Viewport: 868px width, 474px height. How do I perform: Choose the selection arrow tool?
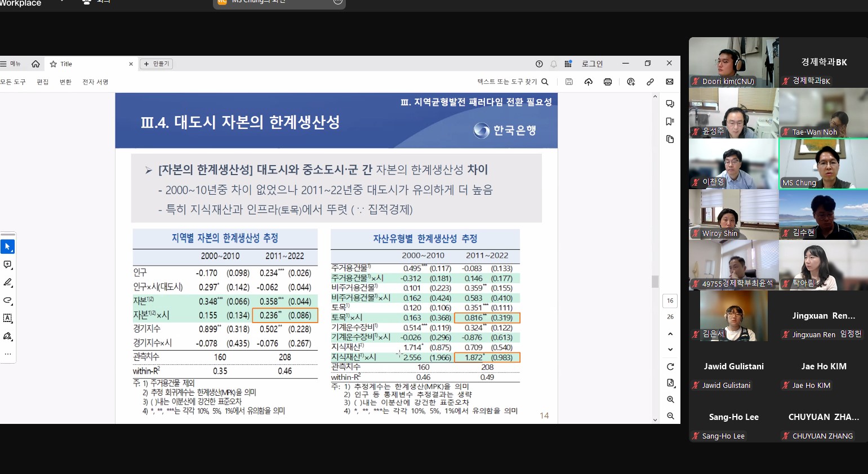click(8, 247)
